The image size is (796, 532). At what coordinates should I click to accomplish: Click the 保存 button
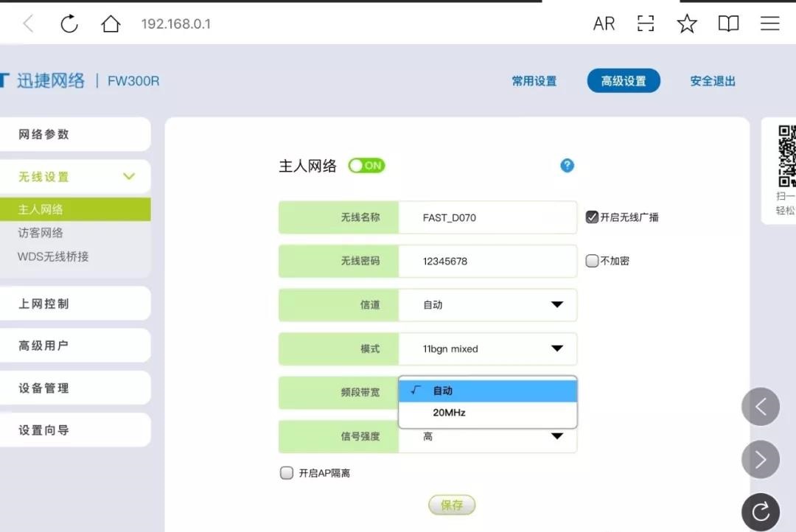[451, 505]
